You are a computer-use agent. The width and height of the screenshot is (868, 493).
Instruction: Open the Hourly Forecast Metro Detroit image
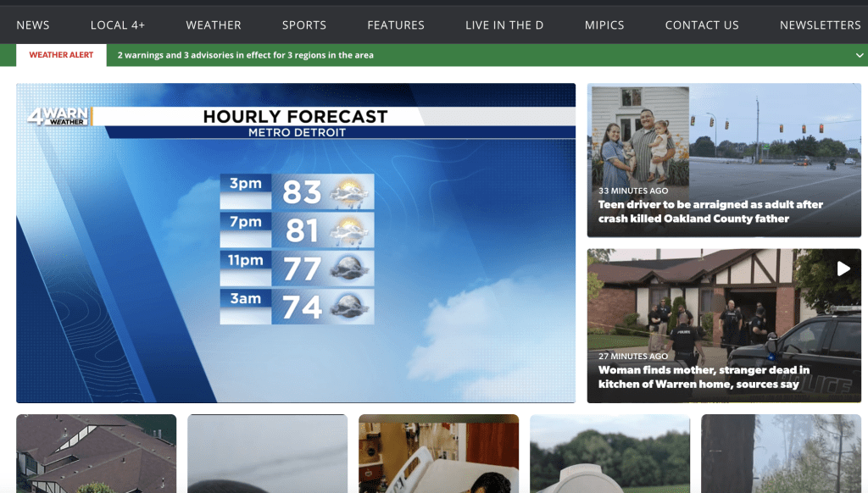coord(296,243)
